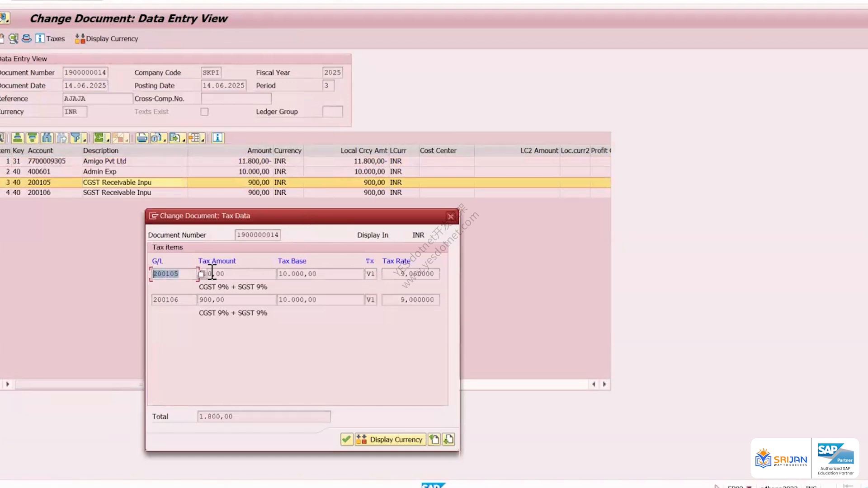
Task: Click Tax Amount field showing 900,00 for 200106
Action: 236,300
